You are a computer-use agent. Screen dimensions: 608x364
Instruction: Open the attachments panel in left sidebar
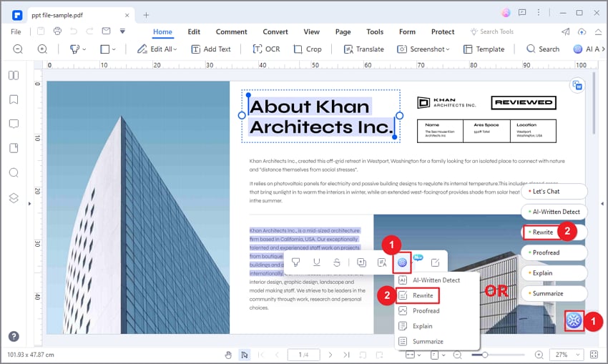tap(14, 148)
